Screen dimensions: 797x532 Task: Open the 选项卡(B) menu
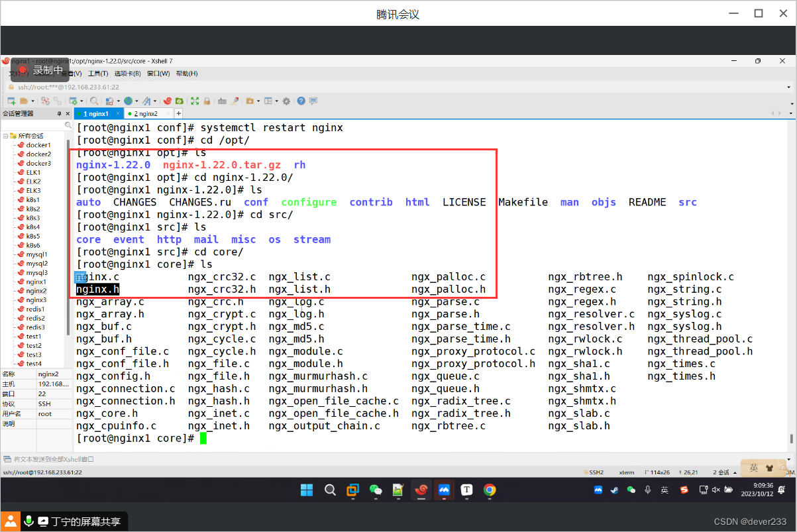click(x=128, y=74)
